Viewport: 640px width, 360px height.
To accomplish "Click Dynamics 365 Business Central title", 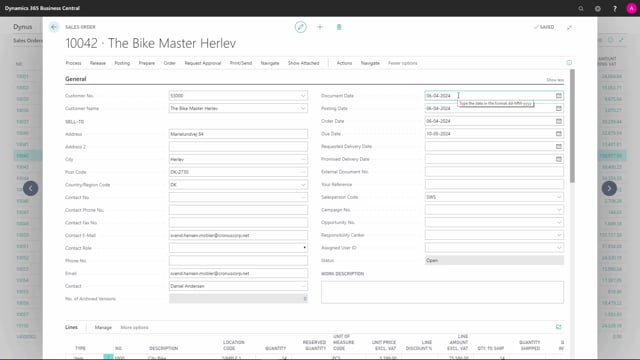I will point(42,8).
